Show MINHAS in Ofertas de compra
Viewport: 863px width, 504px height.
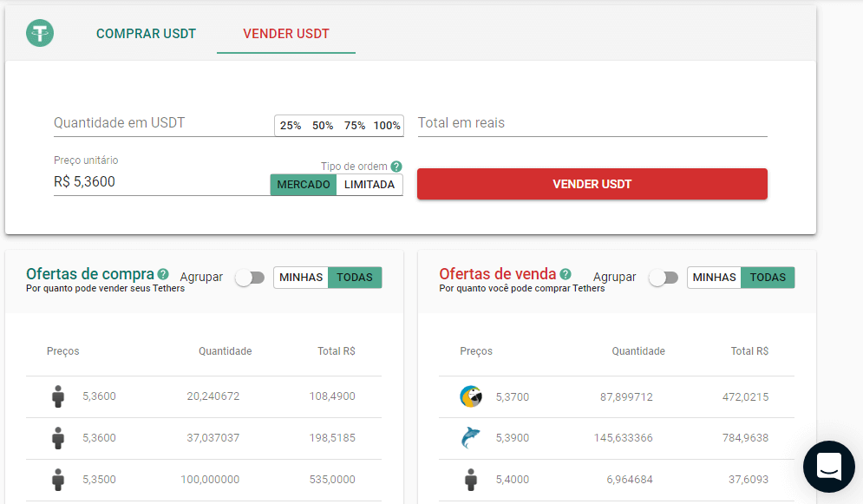tap(301, 278)
